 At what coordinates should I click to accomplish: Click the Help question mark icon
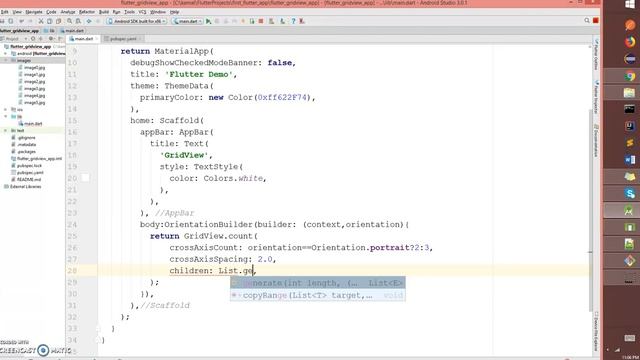(293, 21)
